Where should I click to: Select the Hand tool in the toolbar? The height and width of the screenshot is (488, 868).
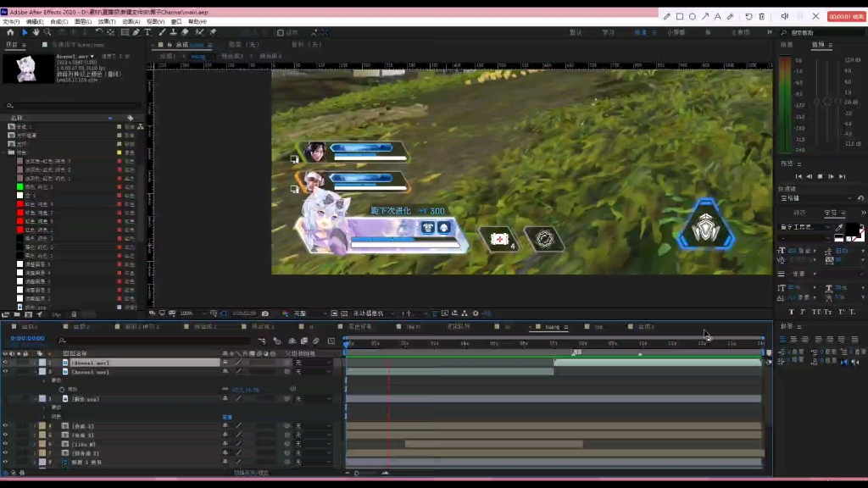pos(36,32)
